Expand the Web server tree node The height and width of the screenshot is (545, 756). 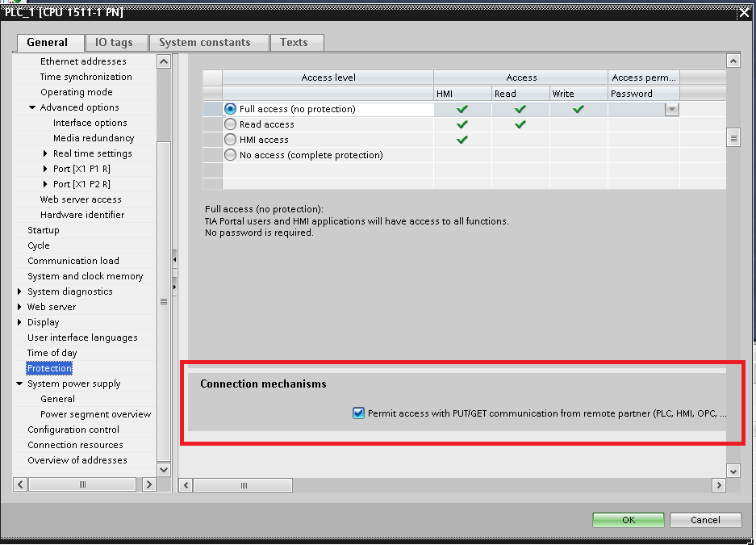[19, 307]
